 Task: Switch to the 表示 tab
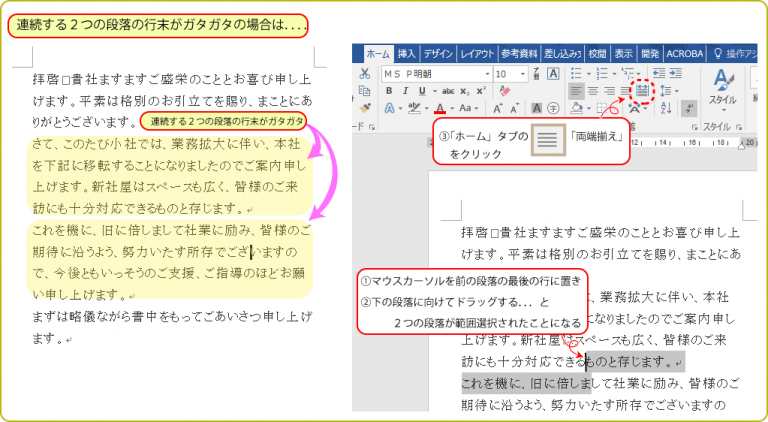coord(624,53)
